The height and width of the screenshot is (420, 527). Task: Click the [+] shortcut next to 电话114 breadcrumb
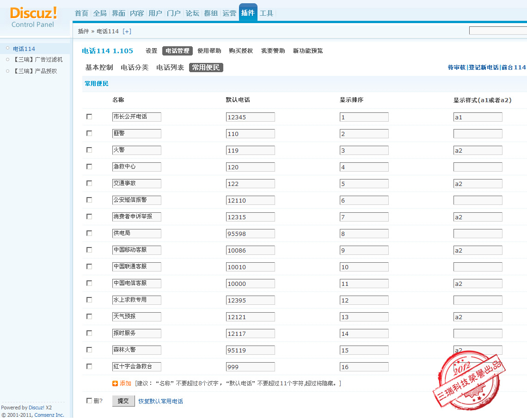(x=127, y=31)
